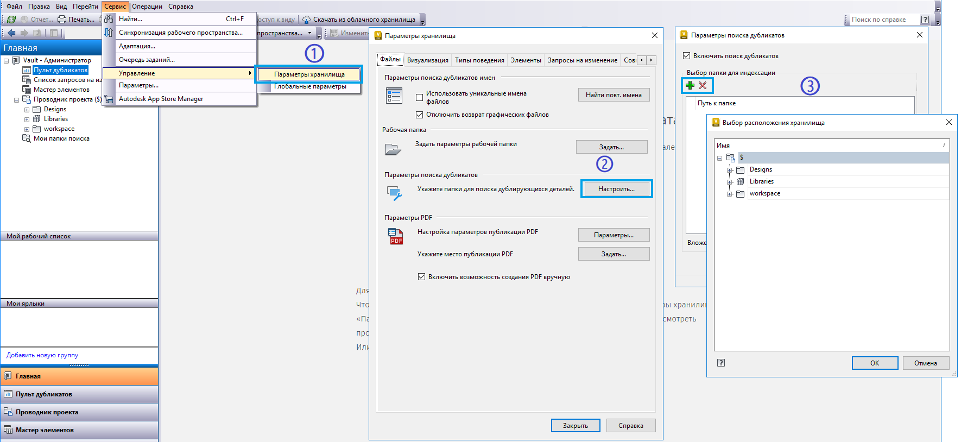
Task: Click the grey Forward arrow in the navigation toolbar
Action: coord(24,33)
